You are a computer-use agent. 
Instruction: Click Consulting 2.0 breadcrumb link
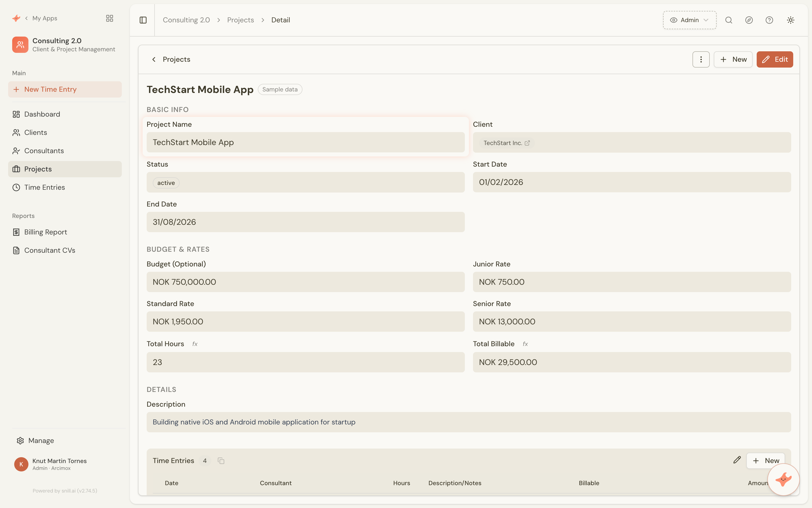pyautogui.click(x=186, y=20)
